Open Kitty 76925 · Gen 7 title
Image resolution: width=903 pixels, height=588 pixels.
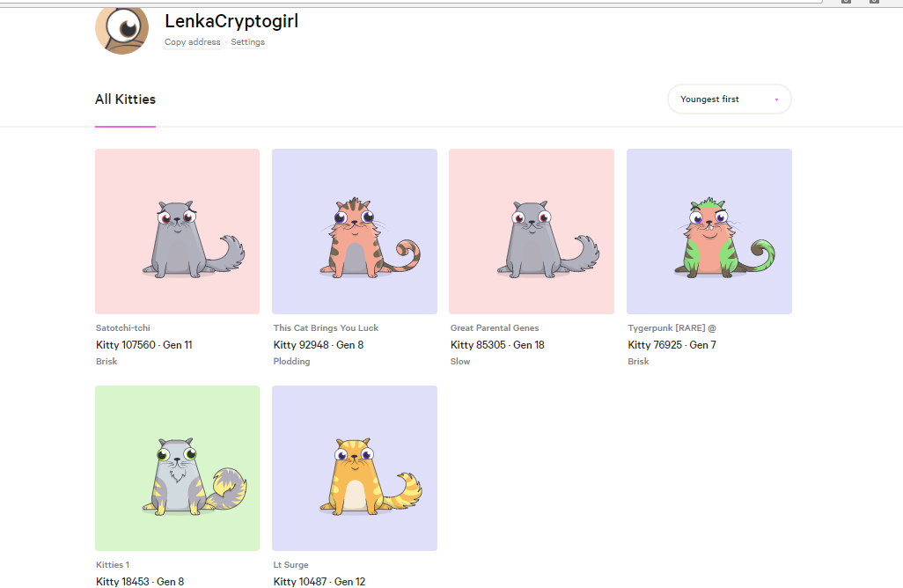(x=672, y=344)
